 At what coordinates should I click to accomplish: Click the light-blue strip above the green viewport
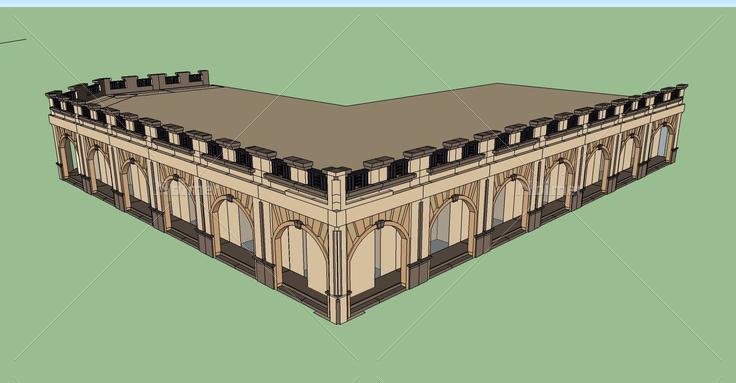pyautogui.click(x=368, y=3)
